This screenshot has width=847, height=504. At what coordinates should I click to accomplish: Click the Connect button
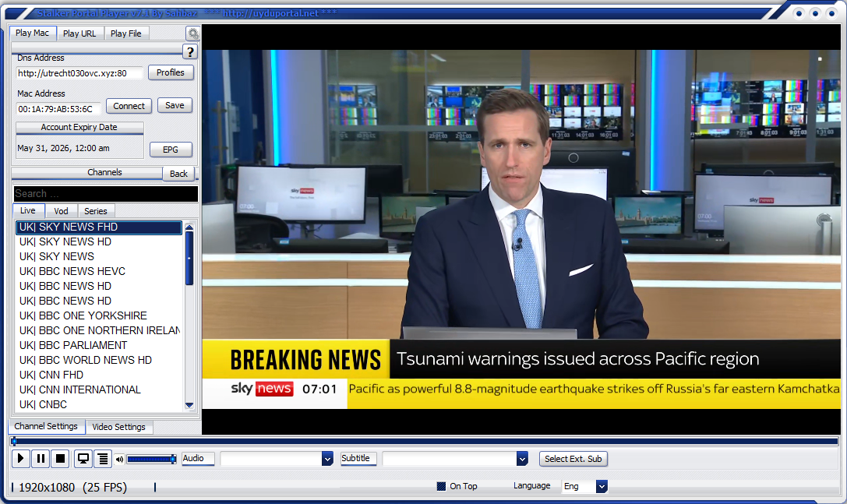point(129,106)
